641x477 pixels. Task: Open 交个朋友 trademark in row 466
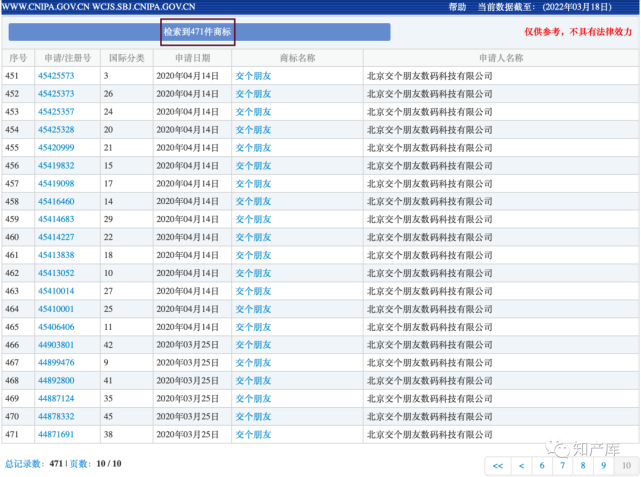click(x=253, y=345)
